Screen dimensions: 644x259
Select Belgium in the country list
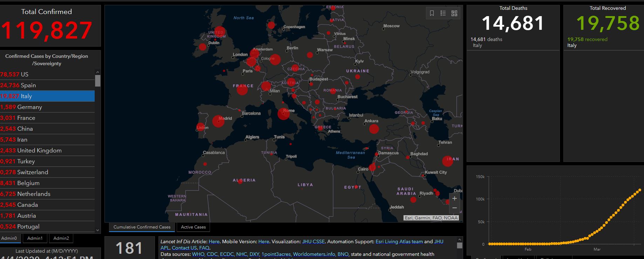[x=47, y=183]
